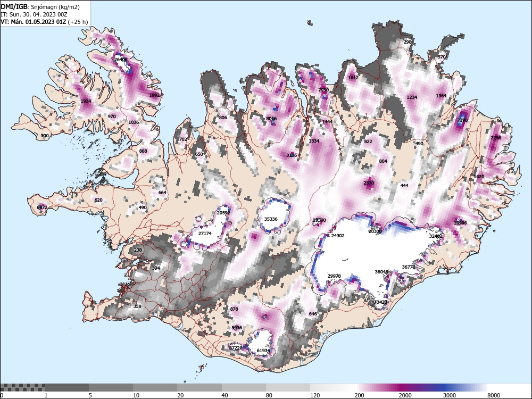Click the glacier value 36770
532x399 pixels.
pos(409,267)
